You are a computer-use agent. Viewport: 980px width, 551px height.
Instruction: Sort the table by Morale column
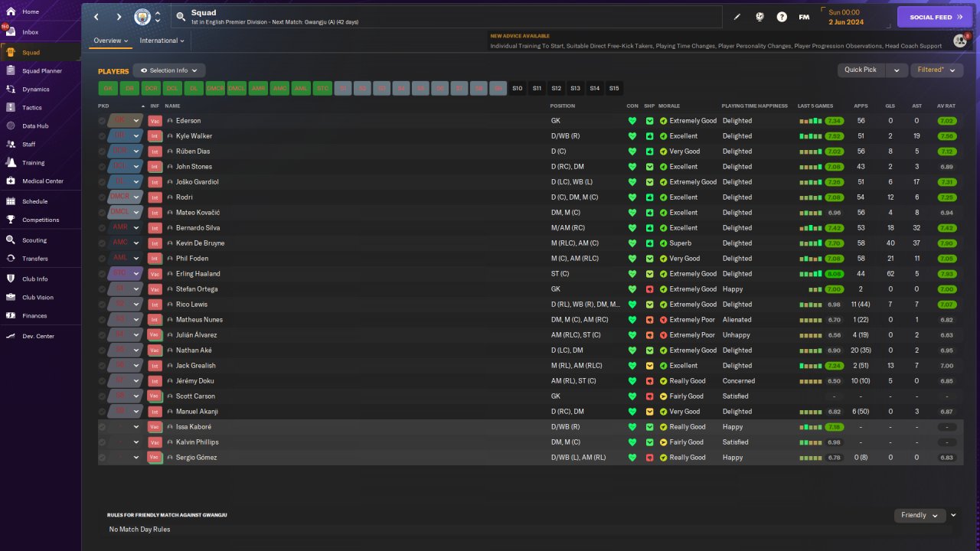click(x=669, y=106)
